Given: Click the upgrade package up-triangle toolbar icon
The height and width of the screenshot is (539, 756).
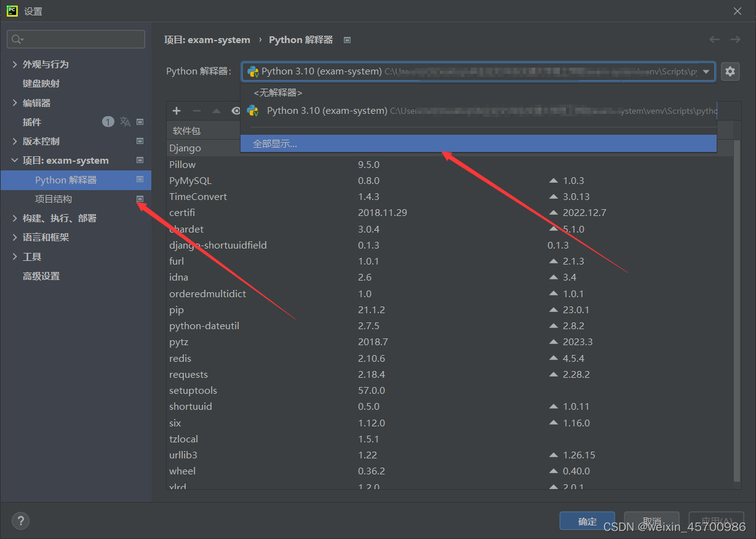Looking at the screenshot, I should (216, 111).
